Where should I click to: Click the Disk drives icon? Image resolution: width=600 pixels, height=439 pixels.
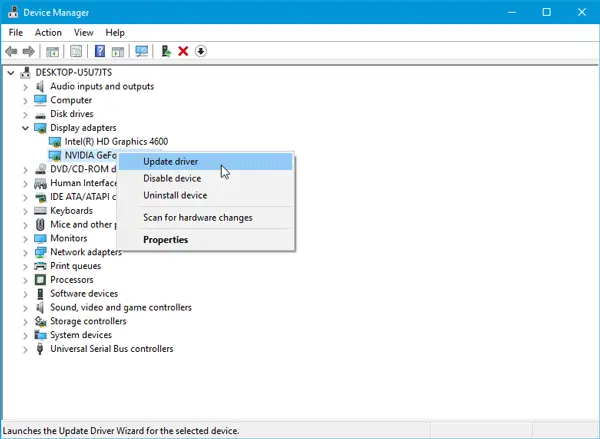tap(40, 114)
